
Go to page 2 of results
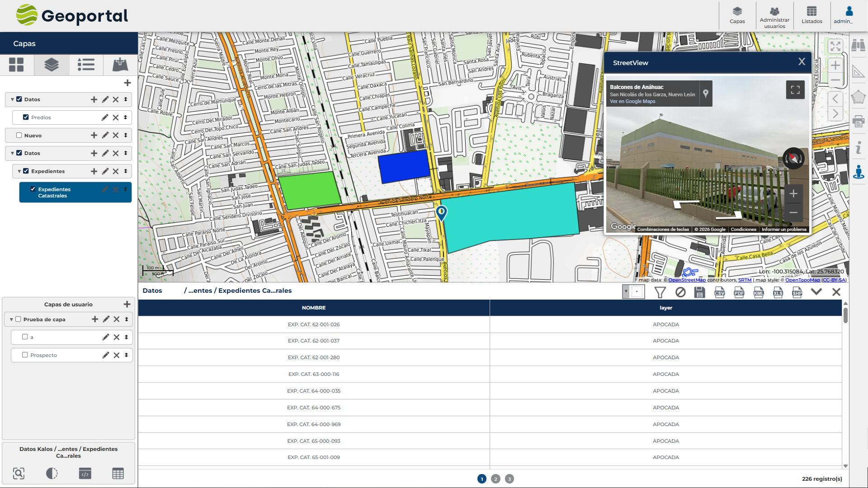495,479
